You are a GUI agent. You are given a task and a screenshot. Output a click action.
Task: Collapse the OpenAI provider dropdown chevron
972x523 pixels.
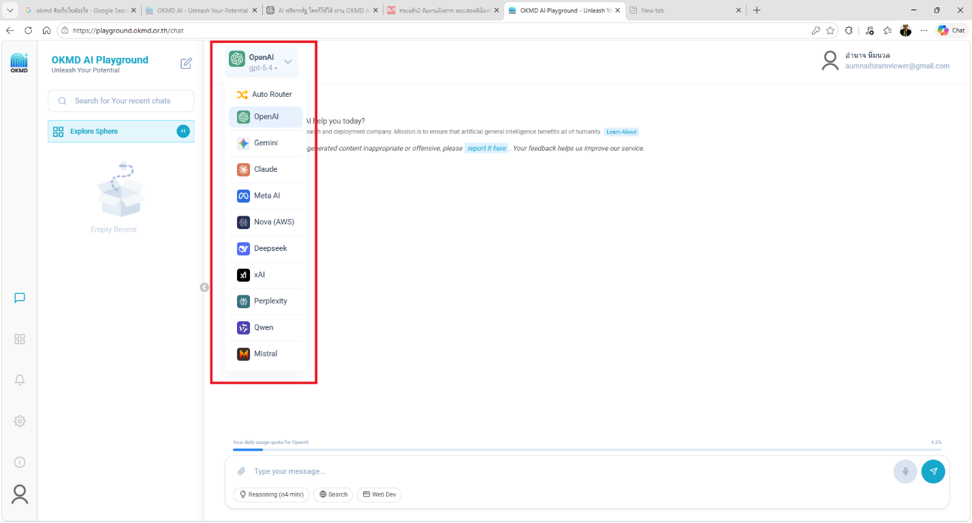point(288,62)
